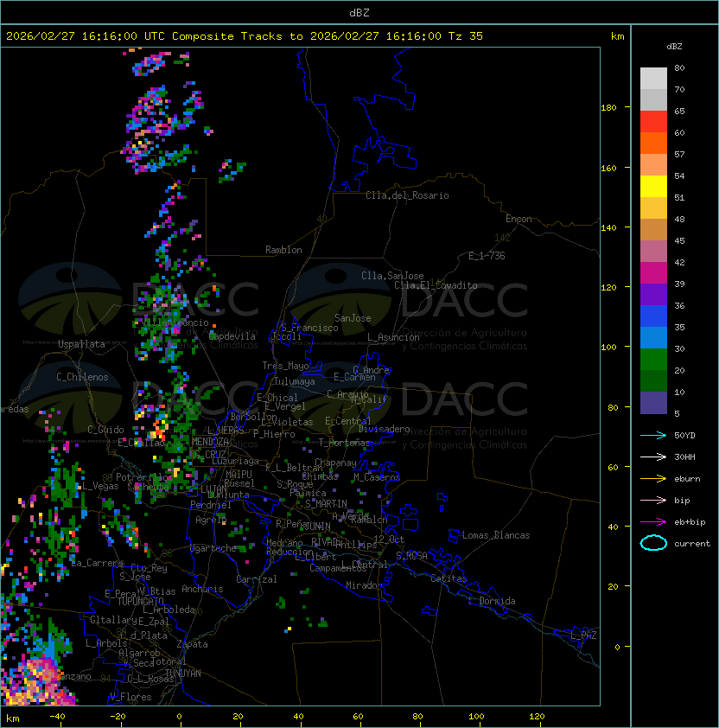
Task: Pick the bright yellow 51-54 dBZ swatch
Action: (653, 187)
